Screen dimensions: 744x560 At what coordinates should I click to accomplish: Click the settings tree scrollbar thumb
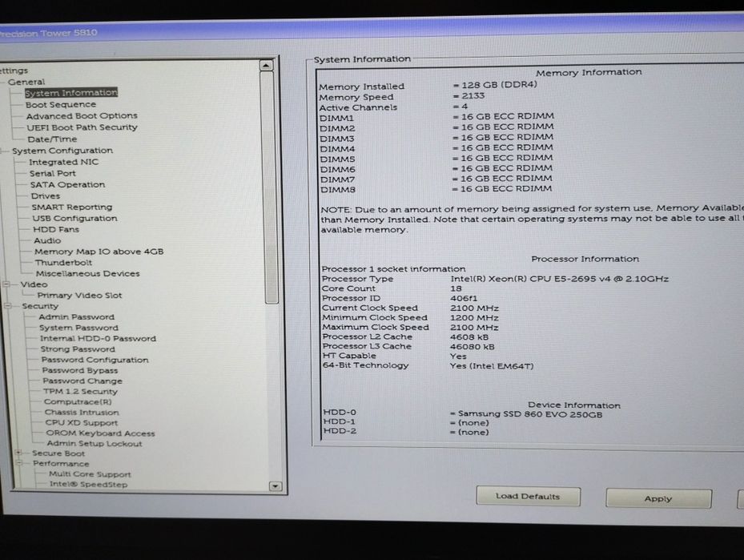click(269, 187)
